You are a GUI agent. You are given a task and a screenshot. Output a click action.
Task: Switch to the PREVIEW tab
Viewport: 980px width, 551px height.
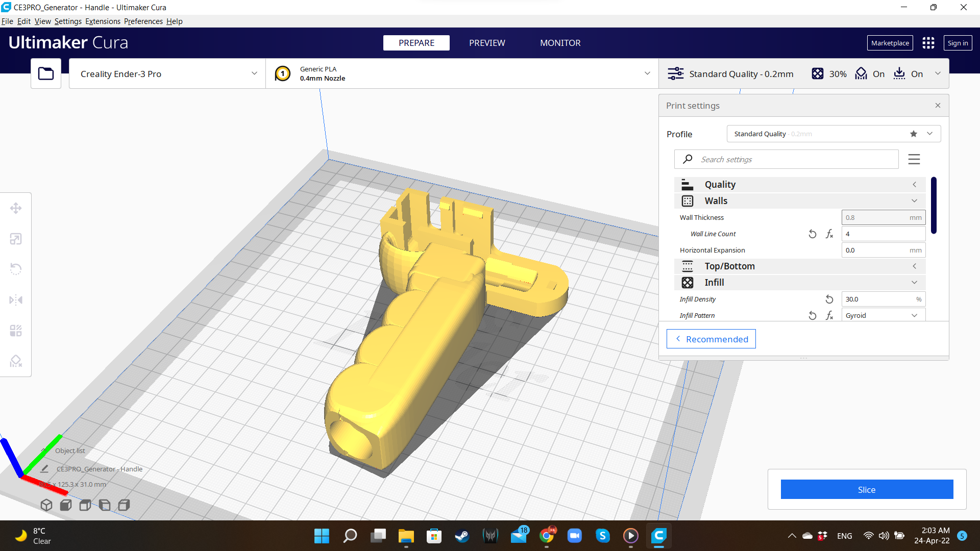487,42
